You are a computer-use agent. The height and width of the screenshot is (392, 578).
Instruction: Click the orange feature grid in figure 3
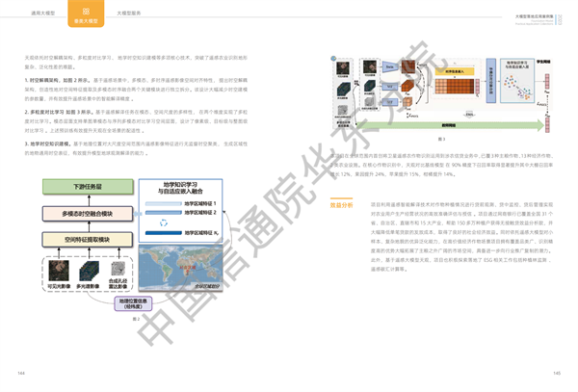click(455, 87)
